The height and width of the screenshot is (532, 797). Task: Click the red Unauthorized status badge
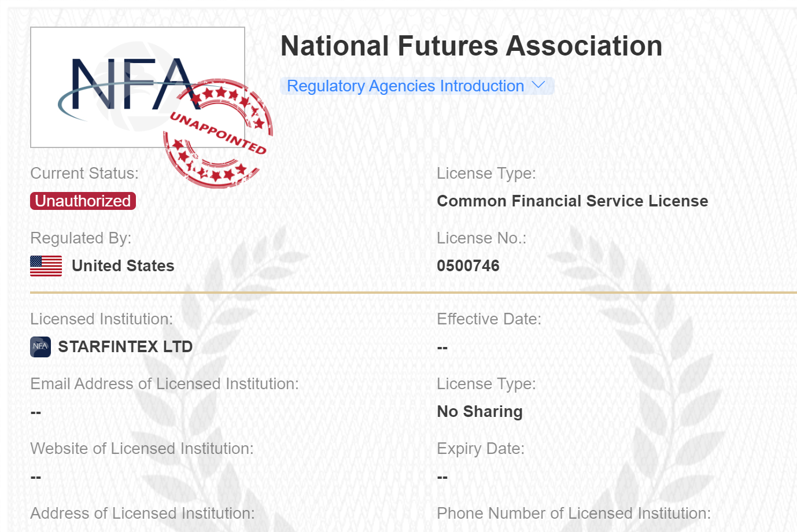[x=83, y=201]
